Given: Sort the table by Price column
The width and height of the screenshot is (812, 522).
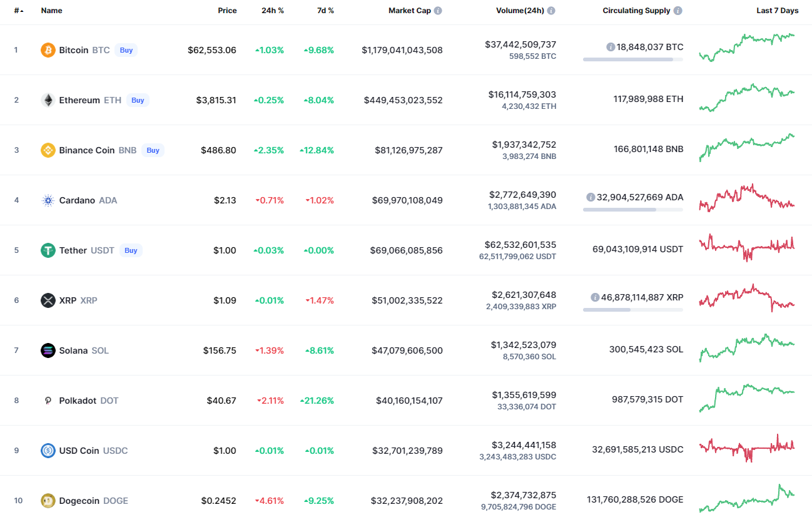Looking at the screenshot, I should [227, 11].
